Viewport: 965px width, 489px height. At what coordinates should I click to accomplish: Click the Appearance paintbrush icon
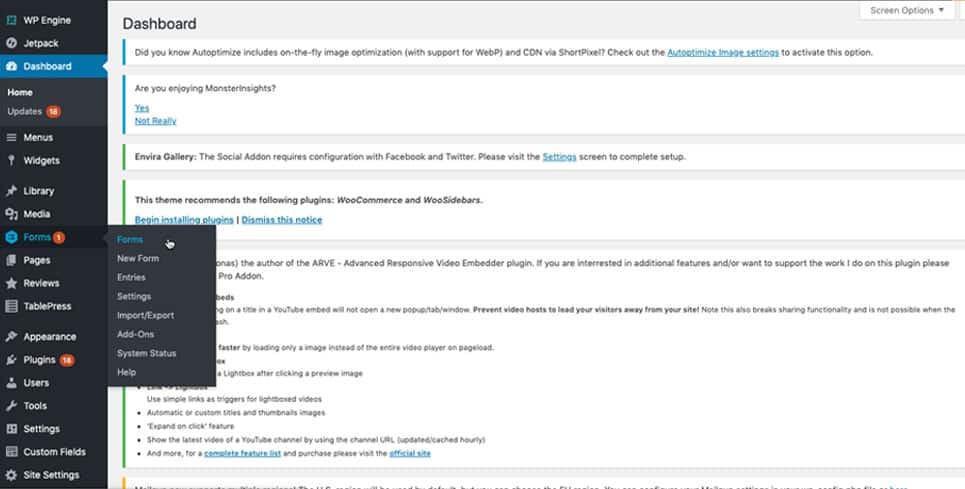click(11, 337)
